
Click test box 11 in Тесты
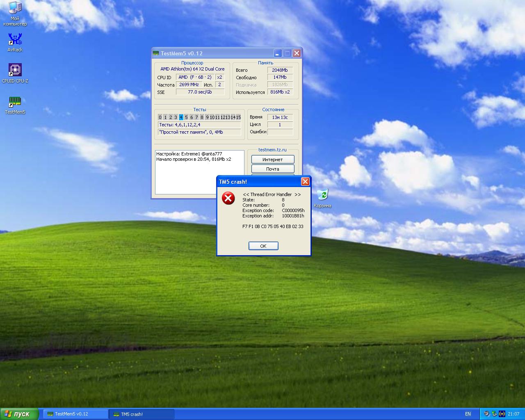[x=217, y=117]
